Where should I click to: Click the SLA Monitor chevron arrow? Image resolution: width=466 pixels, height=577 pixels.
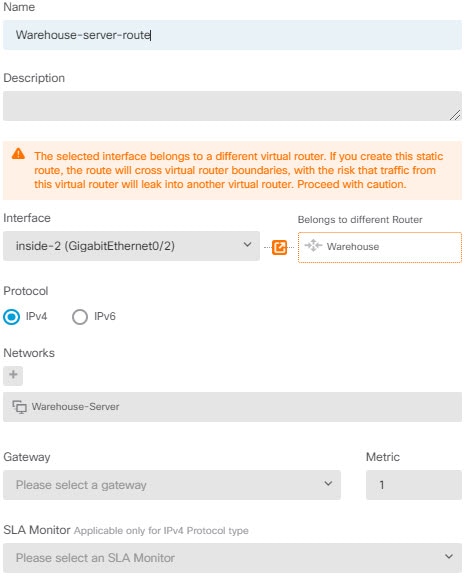click(449, 556)
